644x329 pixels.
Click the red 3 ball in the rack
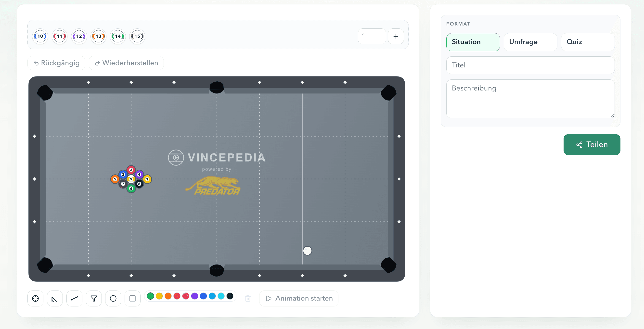click(131, 170)
